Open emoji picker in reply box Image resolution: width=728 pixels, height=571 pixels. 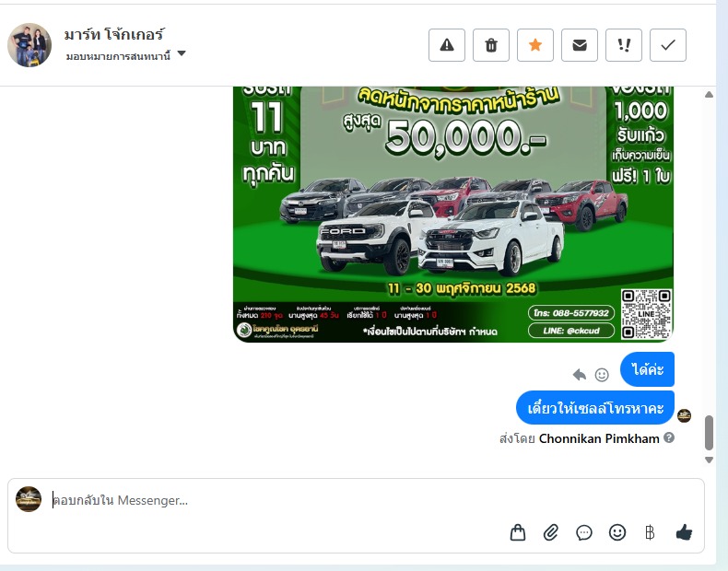617,532
